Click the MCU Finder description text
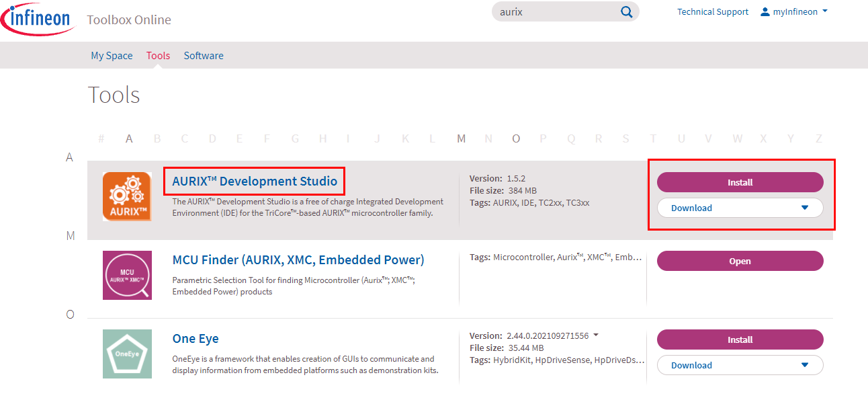Image resolution: width=868 pixels, height=400 pixels. pos(294,286)
